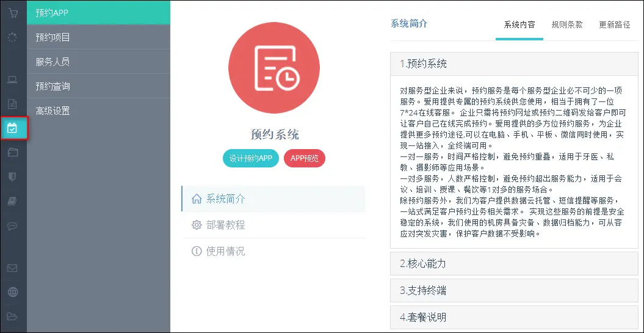Click the red APP预览 button
644x333 pixels.
point(305,158)
